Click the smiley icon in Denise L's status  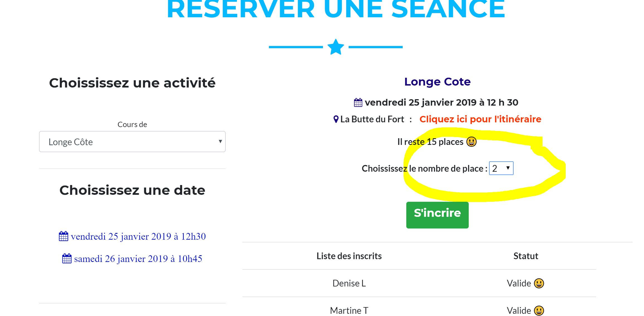[539, 283]
